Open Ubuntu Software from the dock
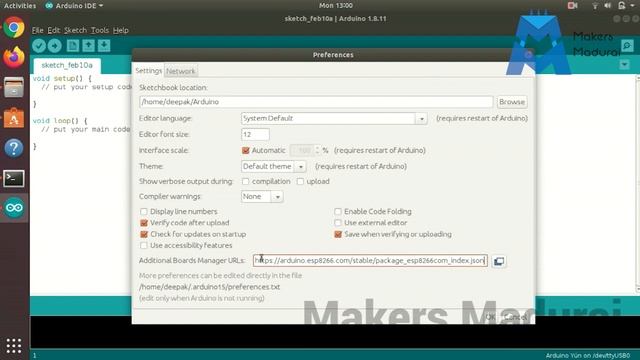The width and height of the screenshot is (640, 360). tap(14, 118)
